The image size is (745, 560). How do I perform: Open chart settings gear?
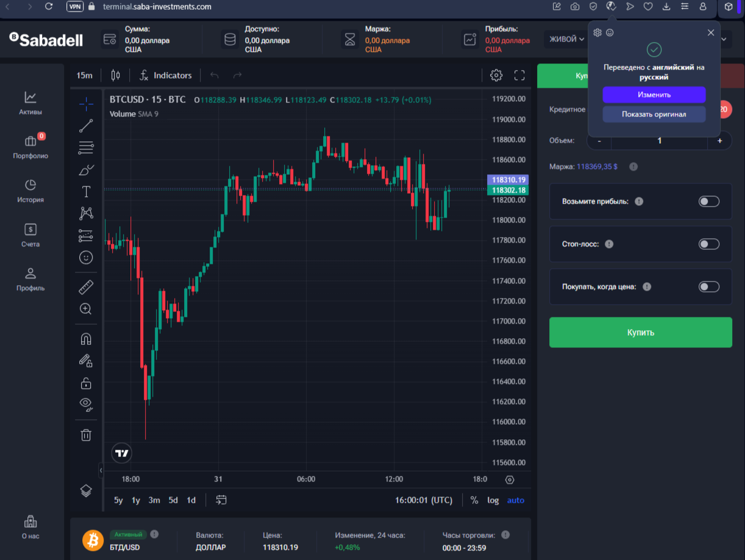tap(496, 76)
